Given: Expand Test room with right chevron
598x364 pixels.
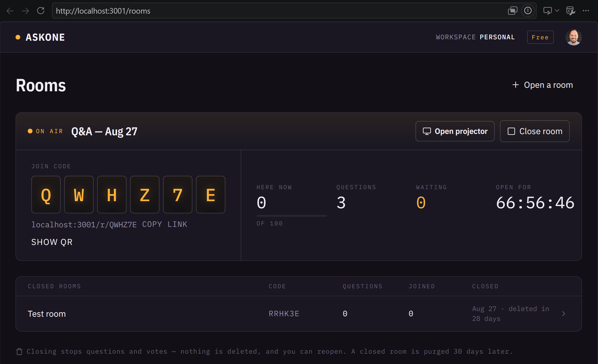Looking at the screenshot, I should (x=563, y=313).
